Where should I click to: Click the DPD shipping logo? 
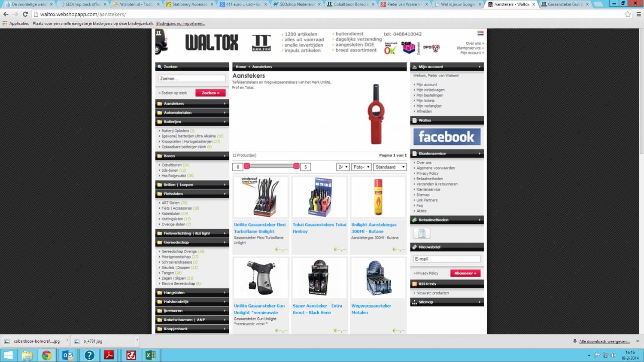431,48
